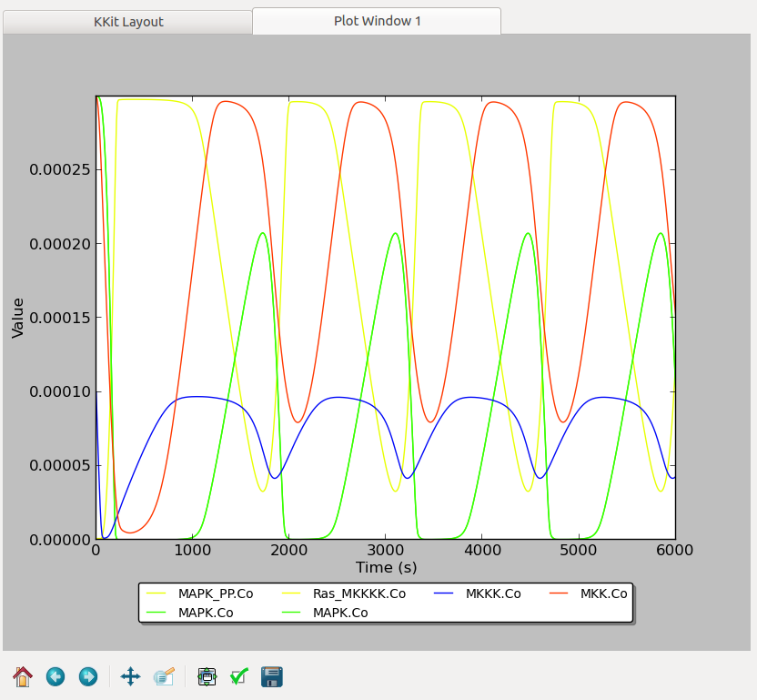The height and width of the screenshot is (700, 757).
Task: Open edit curves parameters (green check)
Action: (x=239, y=676)
